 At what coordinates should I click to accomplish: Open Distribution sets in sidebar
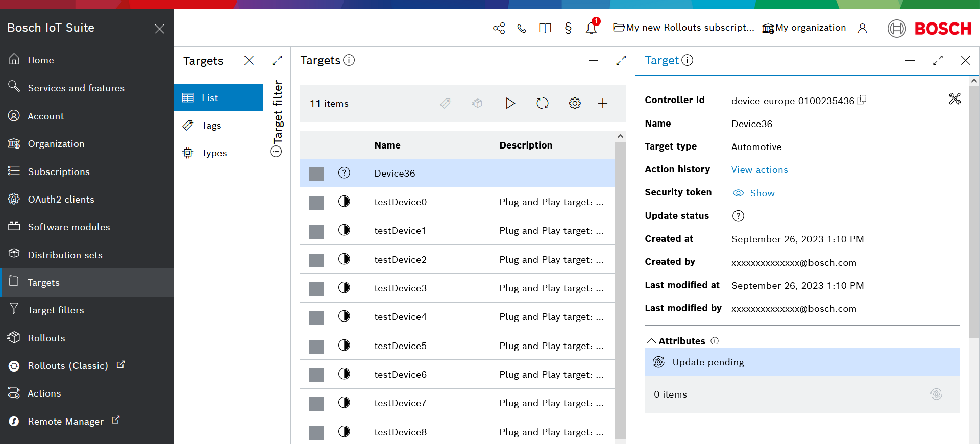click(65, 255)
